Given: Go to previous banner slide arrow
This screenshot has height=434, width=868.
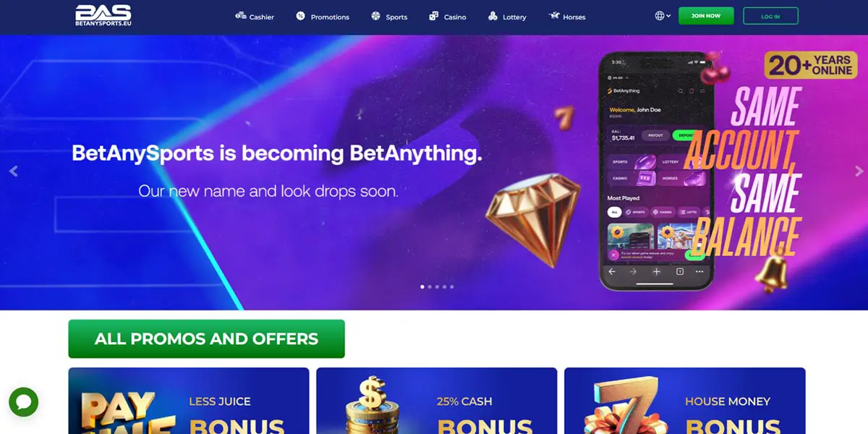Looking at the screenshot, I should pos(13,171).
